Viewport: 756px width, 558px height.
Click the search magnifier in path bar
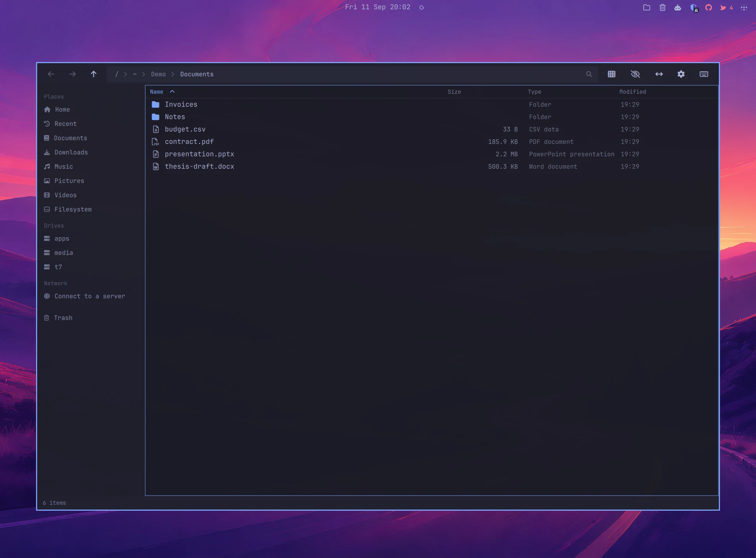click(x=589, y=74)
